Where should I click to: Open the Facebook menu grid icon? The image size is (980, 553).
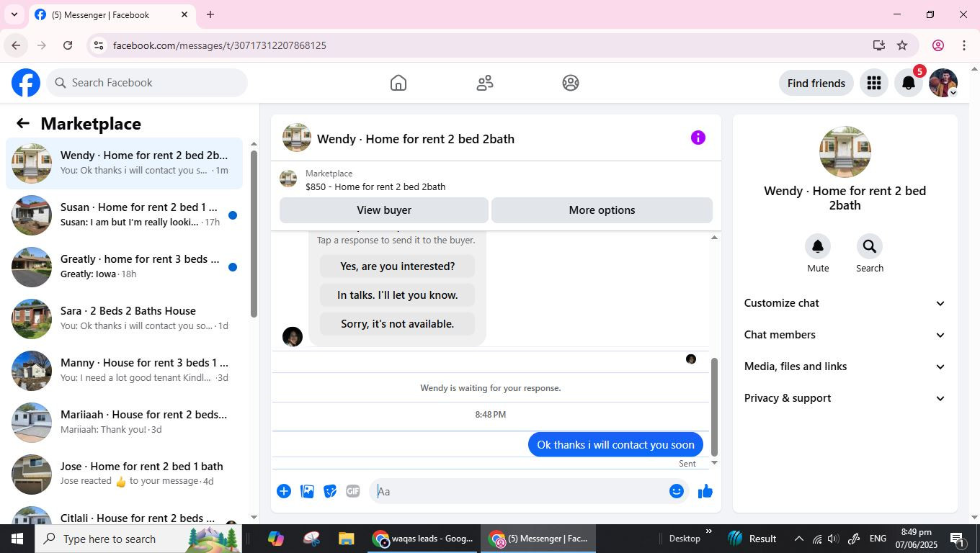(x=874, y=83)
